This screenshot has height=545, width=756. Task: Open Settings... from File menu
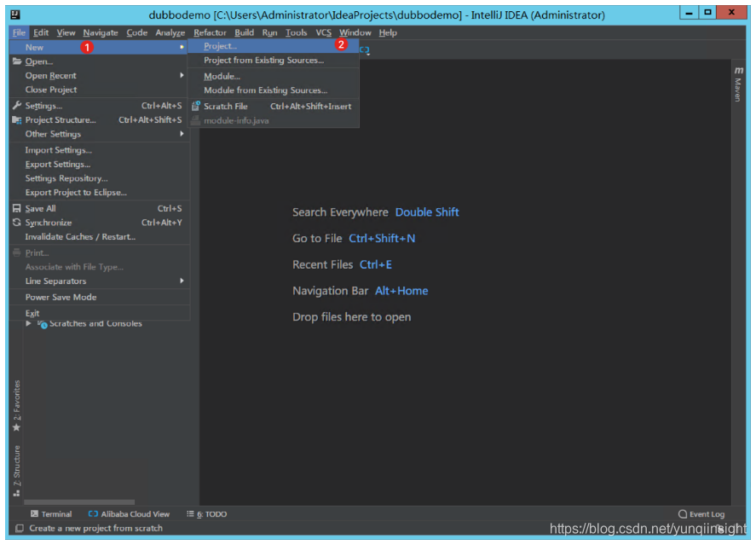coord(99,106)
